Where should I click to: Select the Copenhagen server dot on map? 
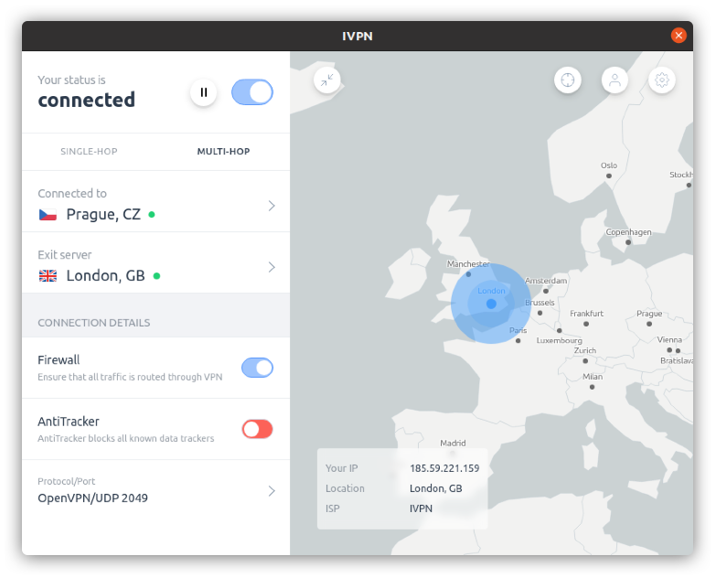coord(628,242)
